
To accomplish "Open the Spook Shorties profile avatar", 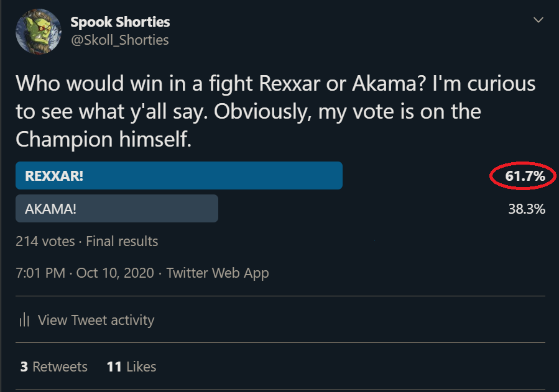I will point(39,31).
